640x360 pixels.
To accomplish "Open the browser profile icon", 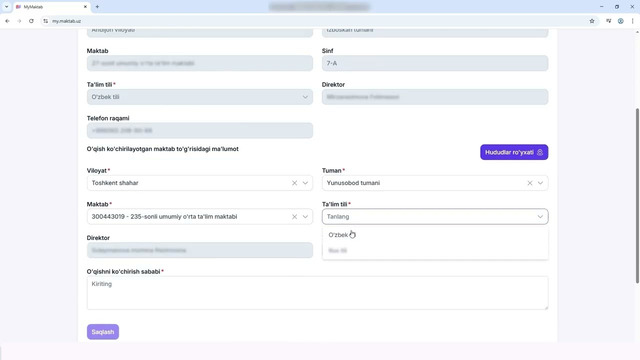I will pos(620,21).
